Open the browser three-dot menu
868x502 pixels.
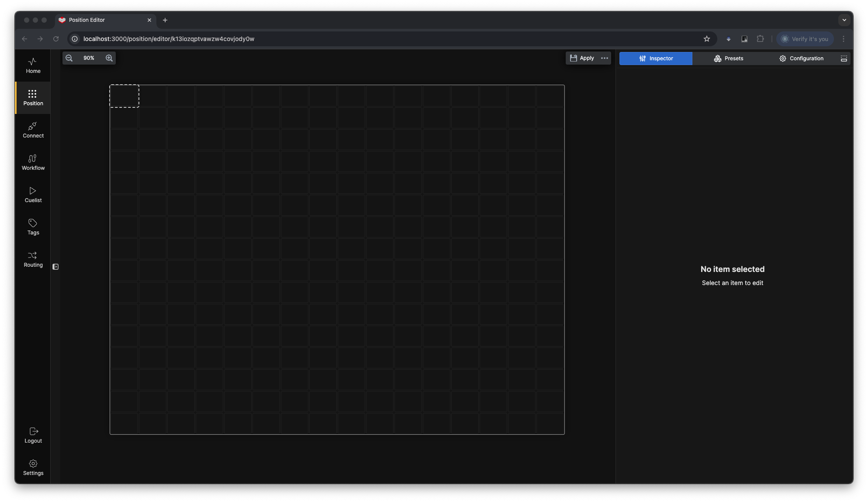click(x=844, y=39)
